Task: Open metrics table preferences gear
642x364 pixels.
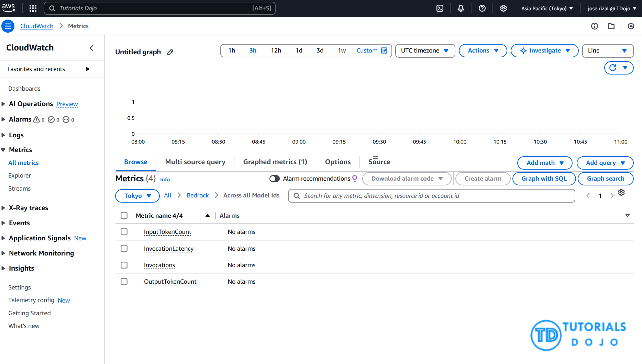Action: 621,192
